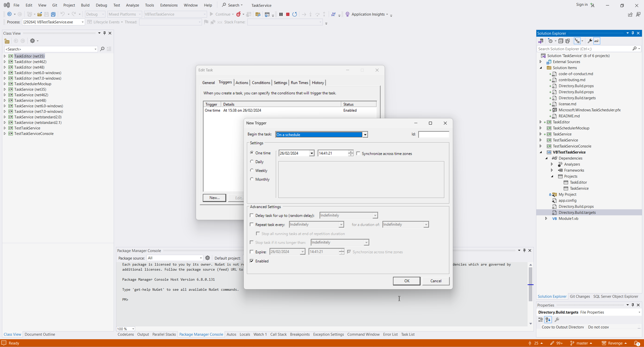Open the Debug menu
Screen dimensions: 644x347
(x=101, y=5)
